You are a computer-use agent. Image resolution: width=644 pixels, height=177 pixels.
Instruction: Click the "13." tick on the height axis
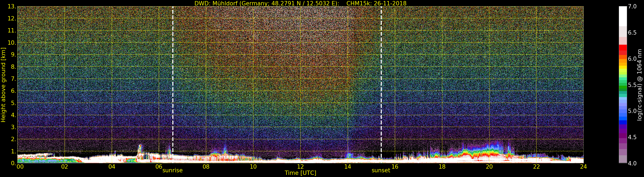pos(12,6)
